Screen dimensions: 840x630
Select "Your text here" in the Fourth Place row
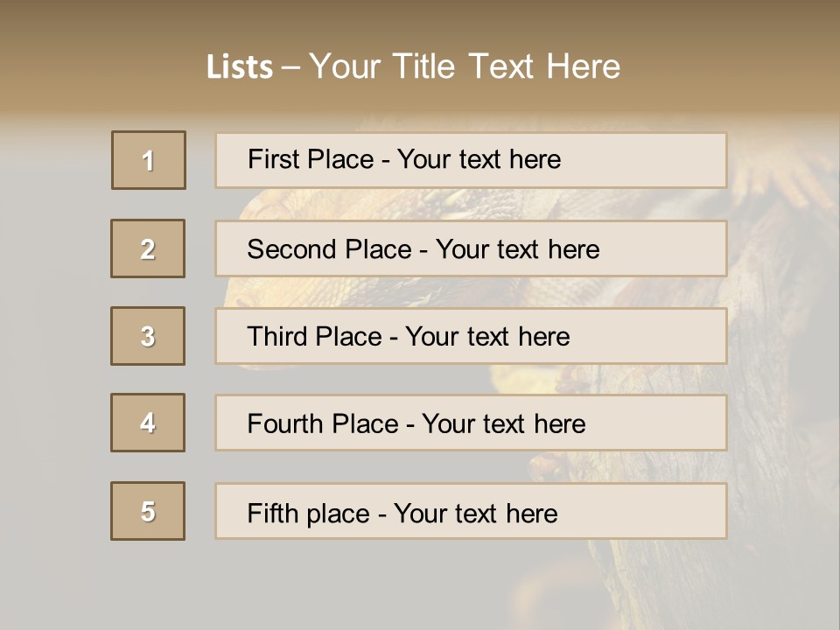tap(503, 424)
